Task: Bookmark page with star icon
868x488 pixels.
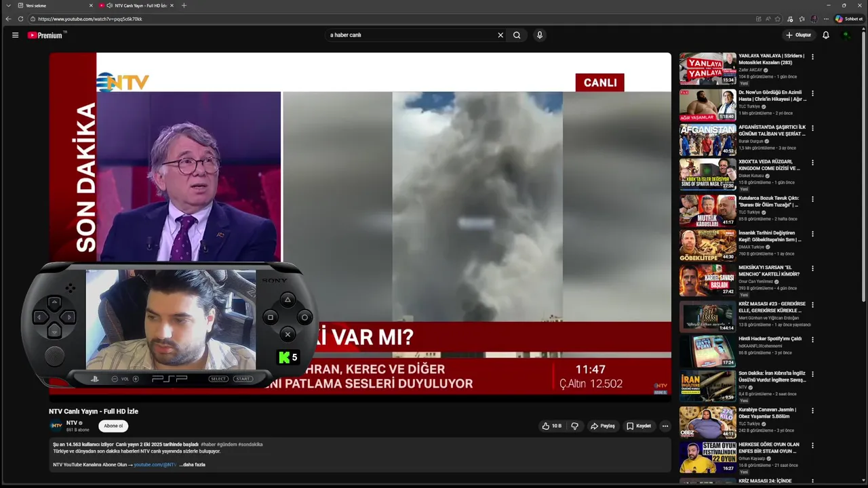Action: tap(778, 19)
